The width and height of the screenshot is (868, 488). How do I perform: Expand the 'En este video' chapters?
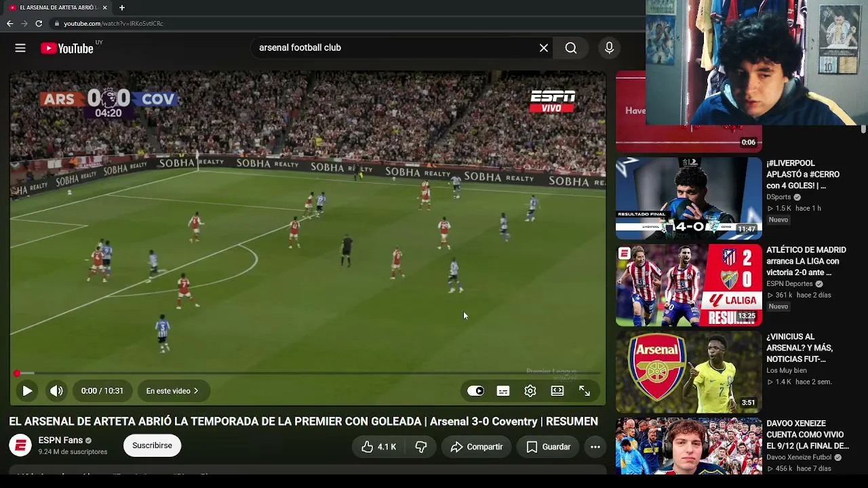click(173, 391)
